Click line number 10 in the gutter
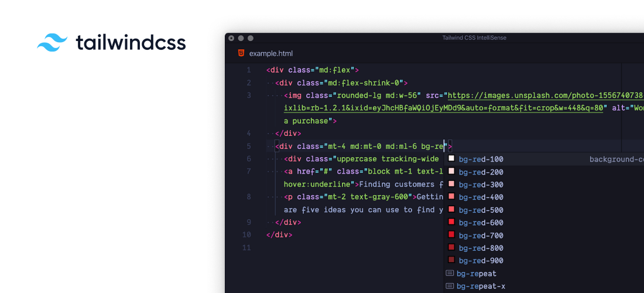 pos(246,235)
